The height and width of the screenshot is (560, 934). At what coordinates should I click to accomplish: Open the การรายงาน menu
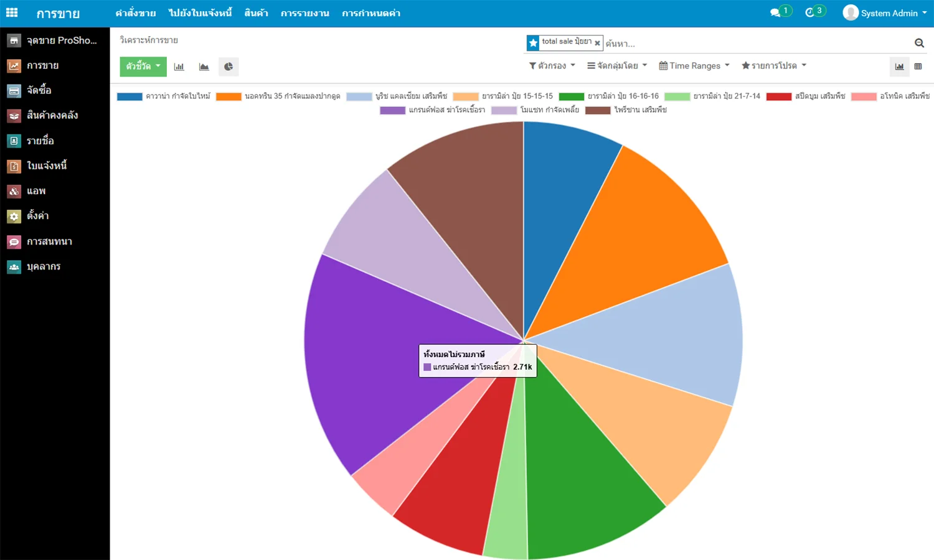[x=304, y=13]
